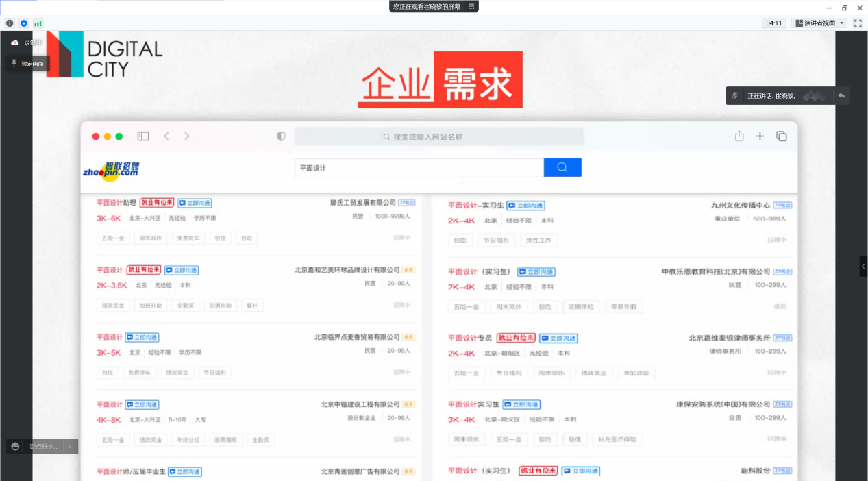The height and width of the screenshot is (481, 868).
Task: Click 立即沟通 for 康保安防系统(中国)有限公司
Action: click(521, 404)
